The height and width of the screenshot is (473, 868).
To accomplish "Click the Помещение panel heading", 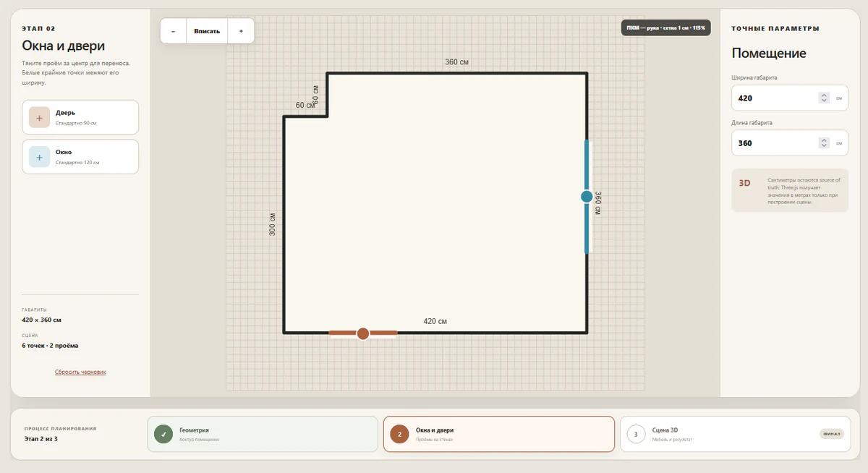I will tap(769, 53).
